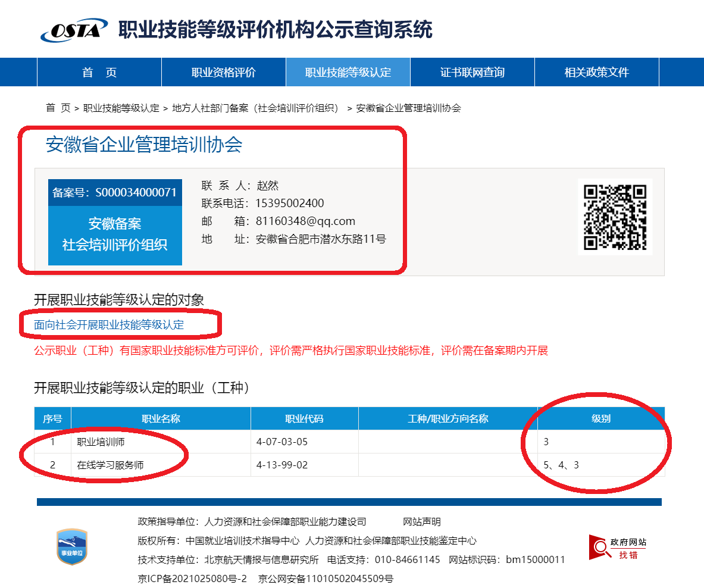Viewport: 704px width, 588px height.
Task: Click contact name 赵然
Action: pyautogui.click(x=268, y=185)
